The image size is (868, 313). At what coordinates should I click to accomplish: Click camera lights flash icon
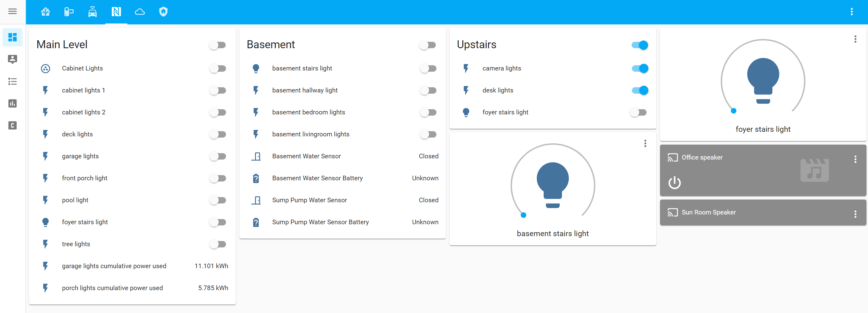tap(466, 68)
